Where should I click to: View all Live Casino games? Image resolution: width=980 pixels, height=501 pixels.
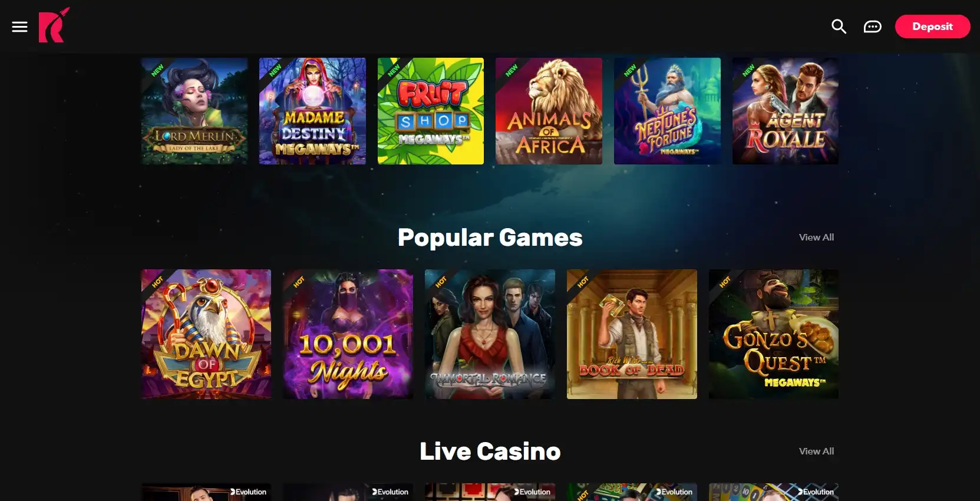pos(816,451)
